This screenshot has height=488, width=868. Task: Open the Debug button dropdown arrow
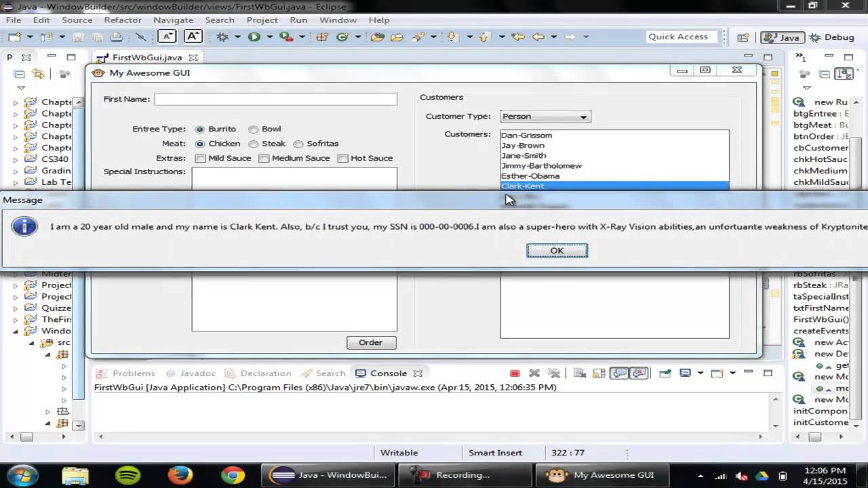point(237,37)
